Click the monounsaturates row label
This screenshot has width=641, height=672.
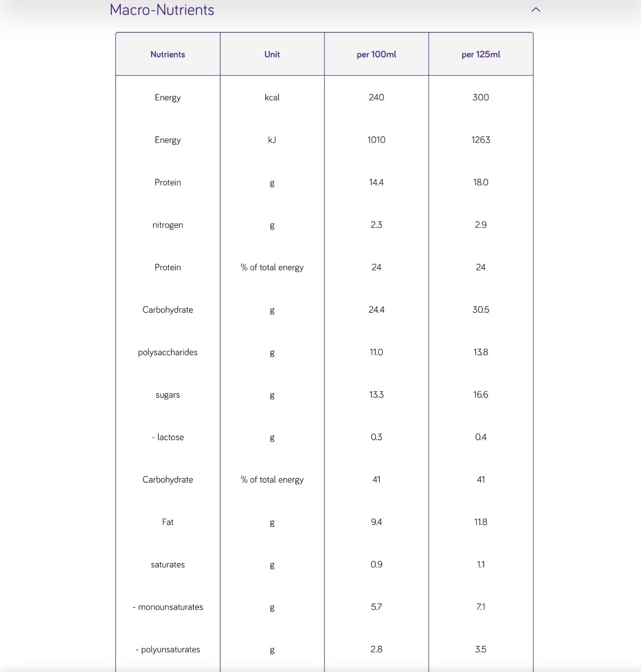168,607
